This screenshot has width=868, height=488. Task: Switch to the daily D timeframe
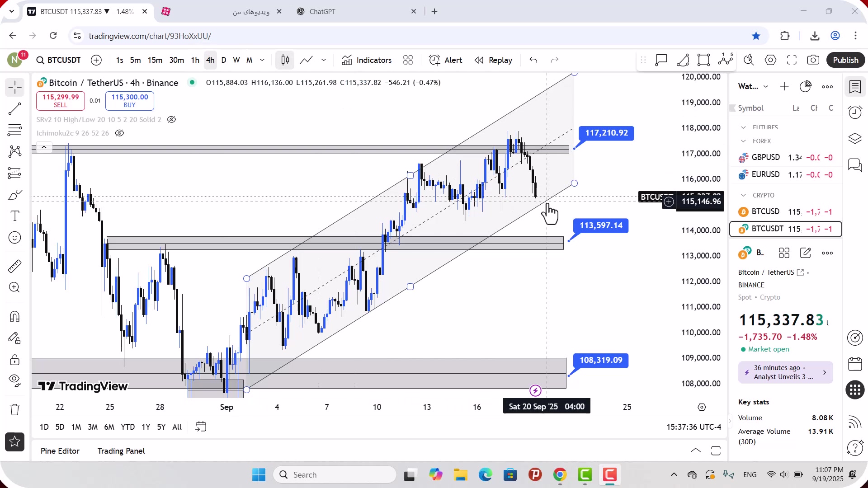(224, 60)
